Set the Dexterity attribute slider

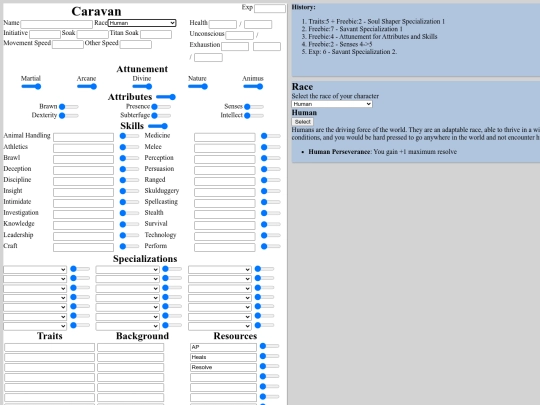click(x=69, y=116)
